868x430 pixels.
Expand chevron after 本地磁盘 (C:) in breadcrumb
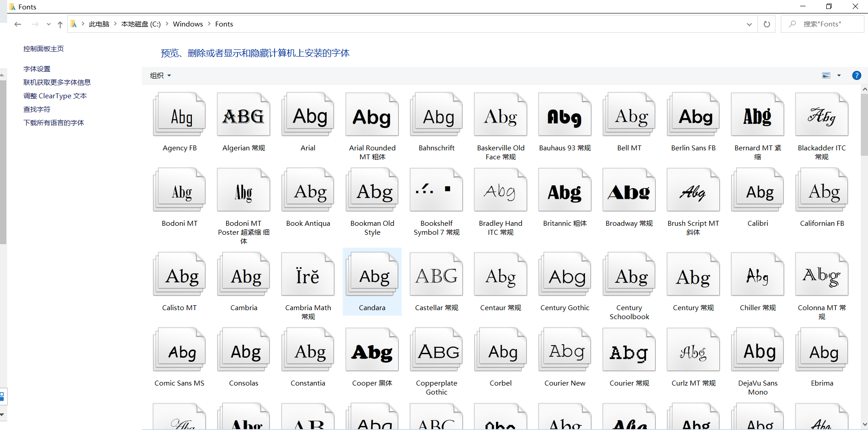point(167,24)
